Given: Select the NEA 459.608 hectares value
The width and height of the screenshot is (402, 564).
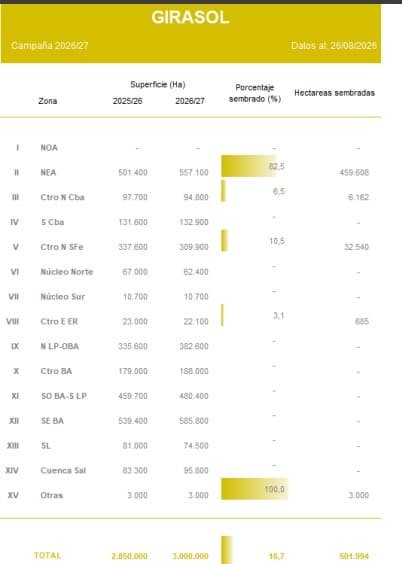Looking at the screenshot, I should pyautogui.click(x=354, y=173).
